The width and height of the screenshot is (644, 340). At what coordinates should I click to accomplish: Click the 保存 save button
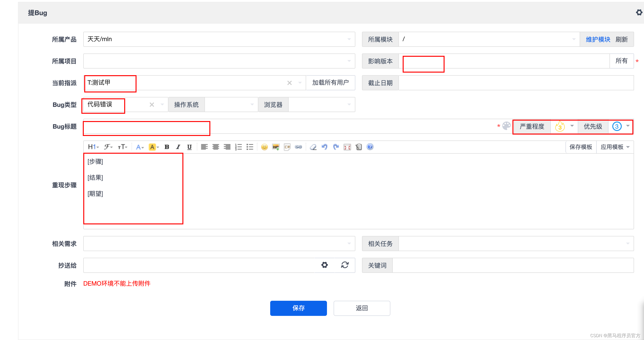(298, 308)
